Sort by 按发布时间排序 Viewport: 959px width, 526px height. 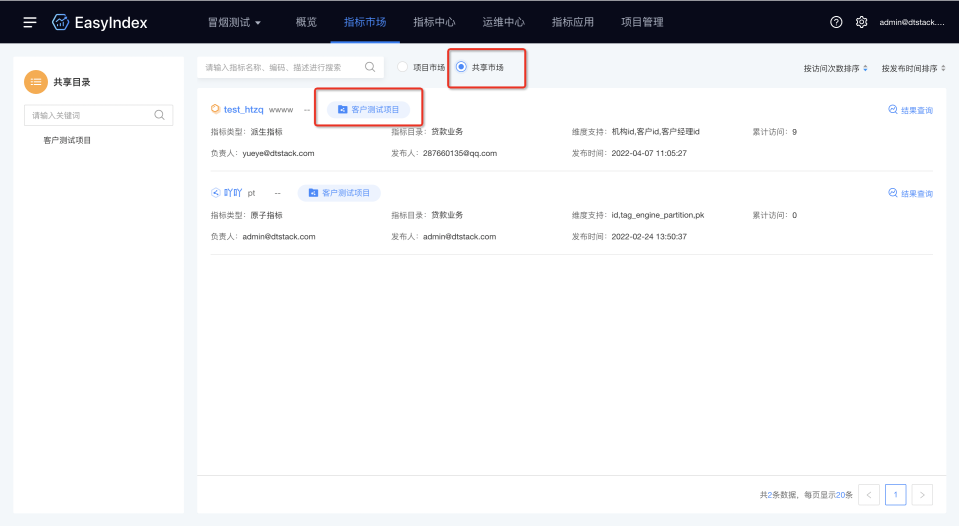914,68
